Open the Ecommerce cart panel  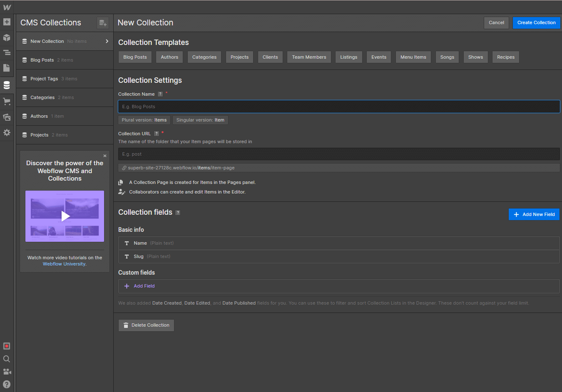[7, 101]
